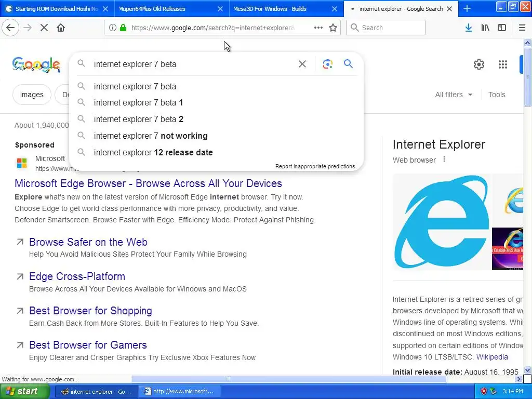Viewport: 532px width, 399px height.
Task: Click the green secure connection padlock
Action: [123, 28]
